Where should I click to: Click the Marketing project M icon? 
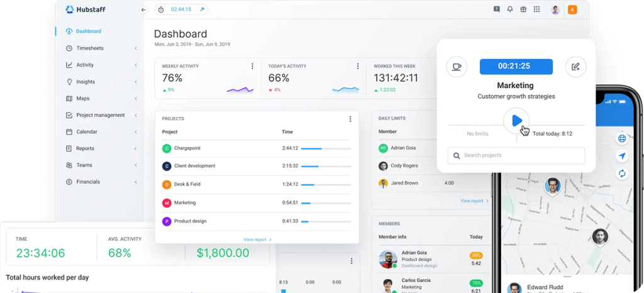click(x=166, y=202)
